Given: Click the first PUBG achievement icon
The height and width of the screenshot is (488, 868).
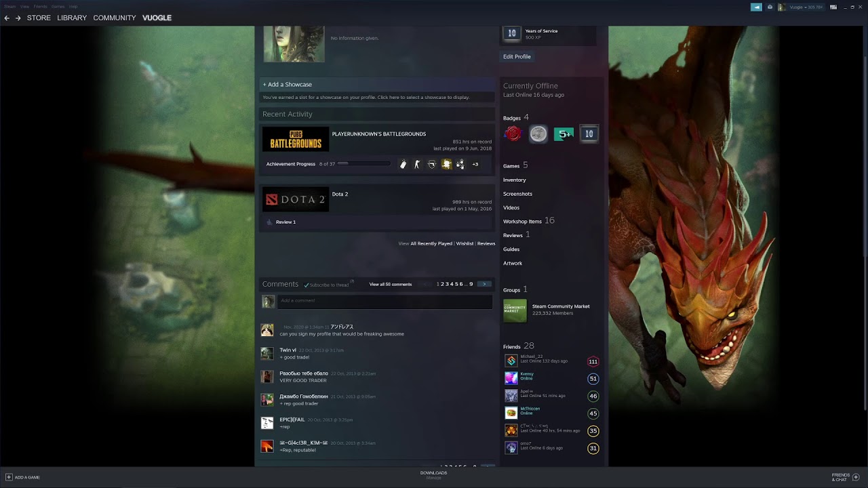Looking at the screenshot, I should pos(403,164).
